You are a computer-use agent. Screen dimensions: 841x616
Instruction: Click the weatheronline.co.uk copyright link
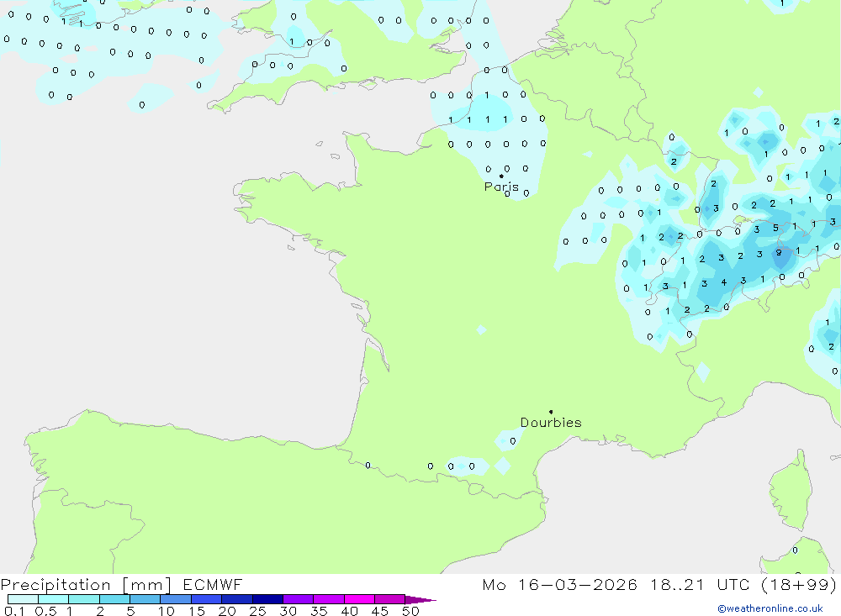coord(770,608)
